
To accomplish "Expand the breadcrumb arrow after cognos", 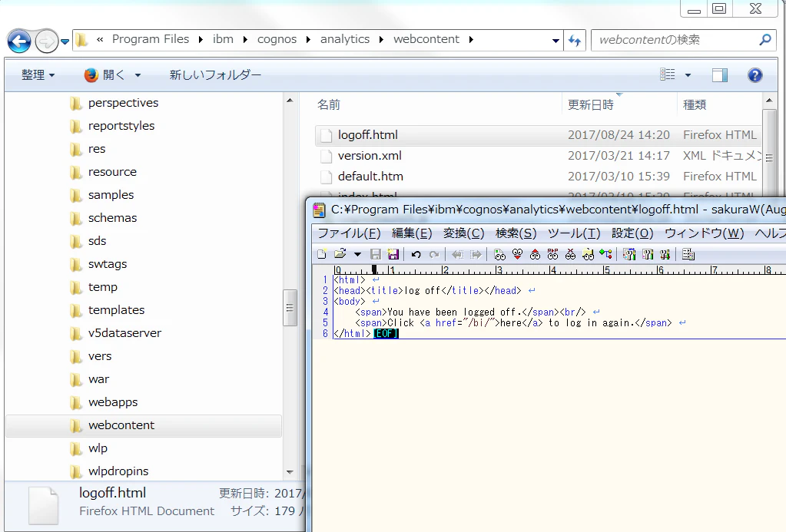I will click(x=308, y=40).
